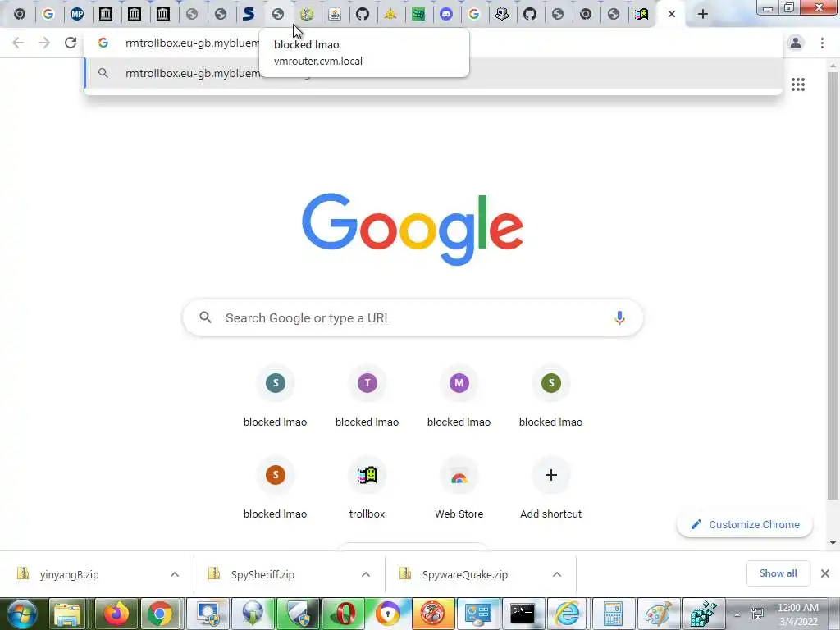Switch to the green grid icon tab
The width and height of the screenshot is (840, 630).
point(418,15)
